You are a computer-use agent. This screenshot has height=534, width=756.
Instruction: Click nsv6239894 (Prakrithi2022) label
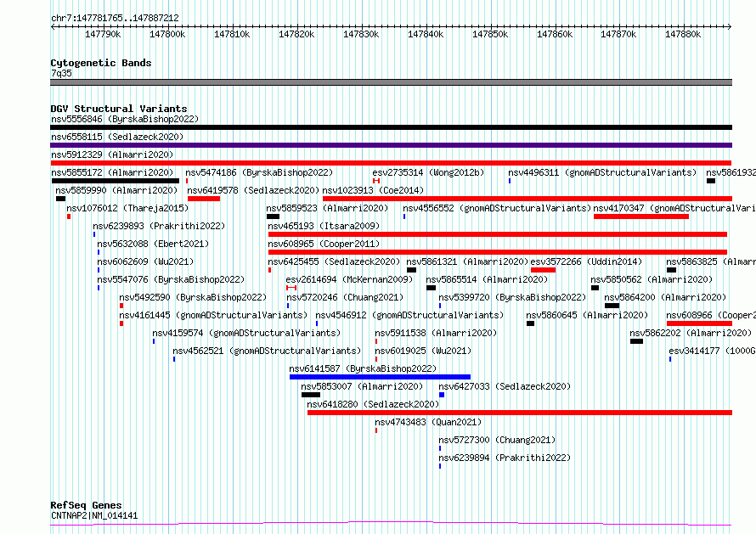505,458
